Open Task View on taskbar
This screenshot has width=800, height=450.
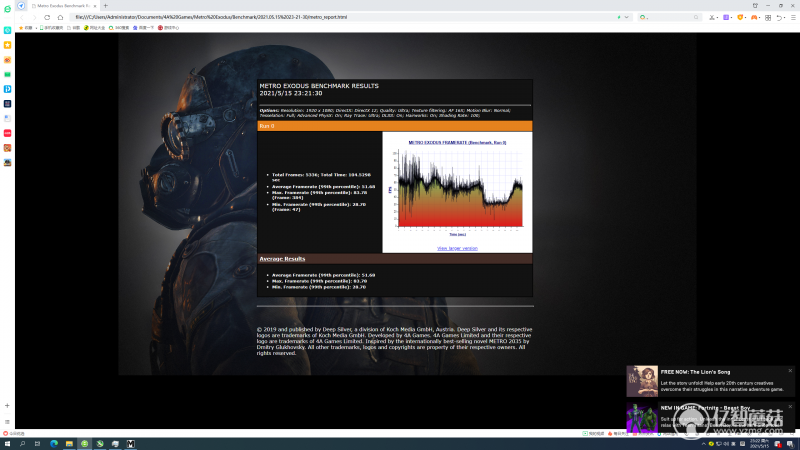pos(37,444)
